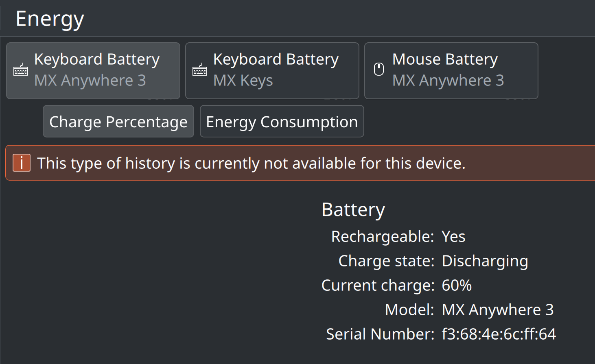Screen dimensions: 595x364
Task: Switch to the Charge Percentage tab
Action: [x=118, y=121]
